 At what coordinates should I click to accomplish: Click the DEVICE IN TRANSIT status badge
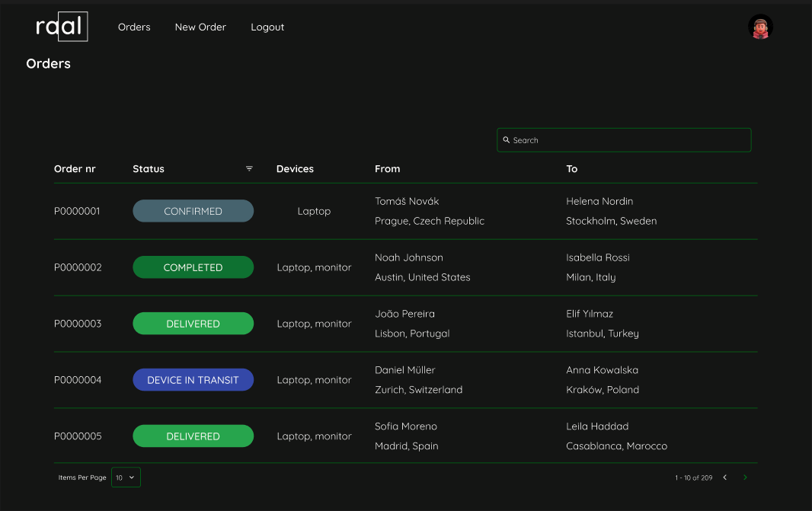[x=193, y=380]
